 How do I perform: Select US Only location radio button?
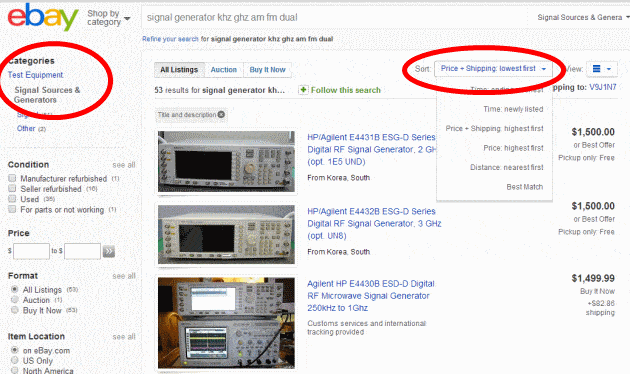(x=15, y=360)
